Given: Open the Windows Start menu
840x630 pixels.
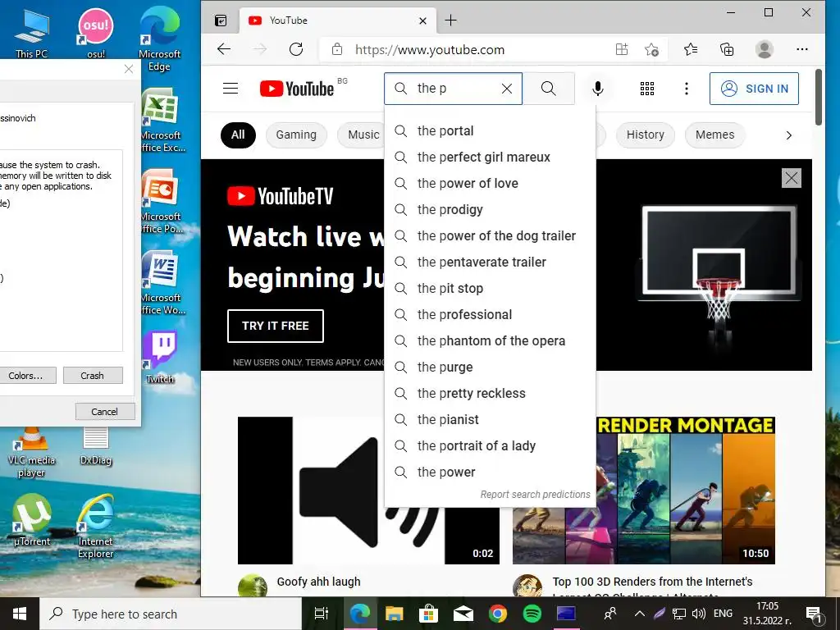Looking at the screenshot, I should coord(20,614).
